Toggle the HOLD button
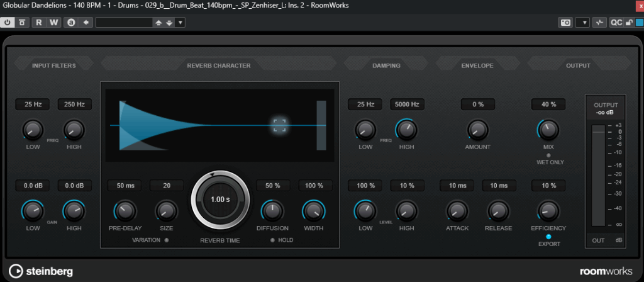 point(272,240)
